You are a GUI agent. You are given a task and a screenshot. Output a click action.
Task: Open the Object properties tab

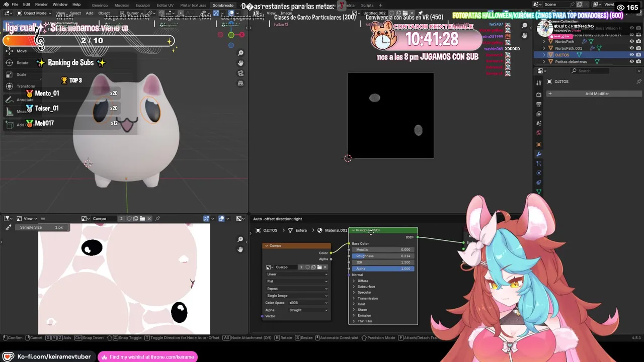[x=539, y=145]
